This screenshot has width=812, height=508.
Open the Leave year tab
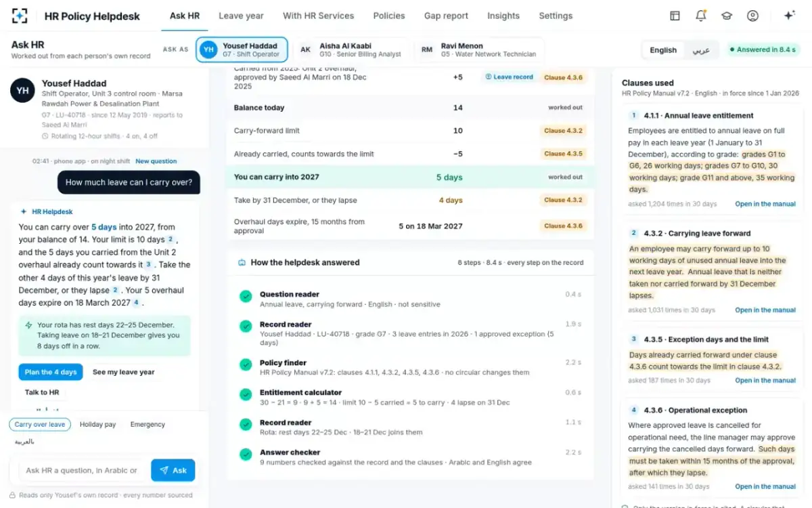tap(241, 16)
